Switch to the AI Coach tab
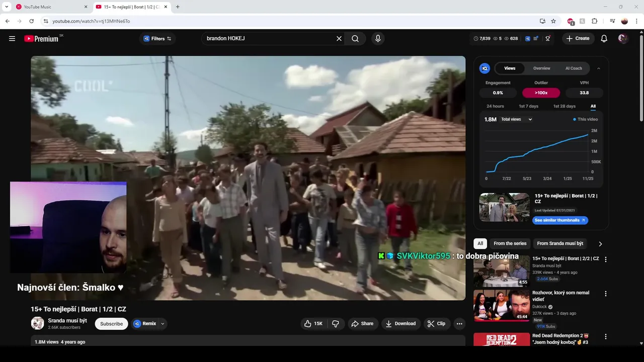The width and height of the screenshot is (644, 362). pos(574,68)
